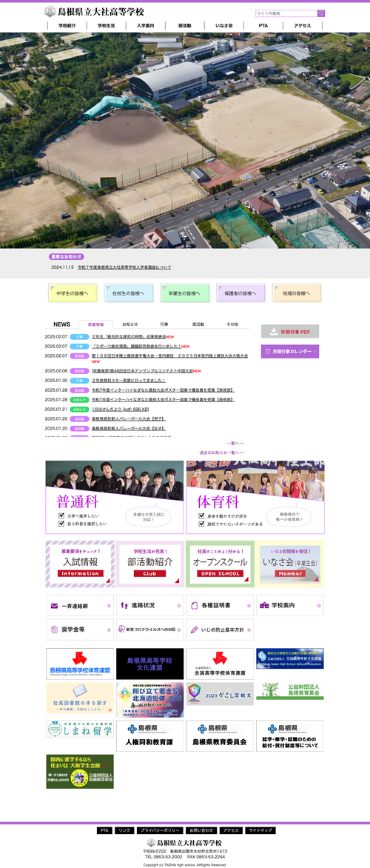Open the 2年生「総合的な探究の時間」成果発表会 link

point(129,336)
